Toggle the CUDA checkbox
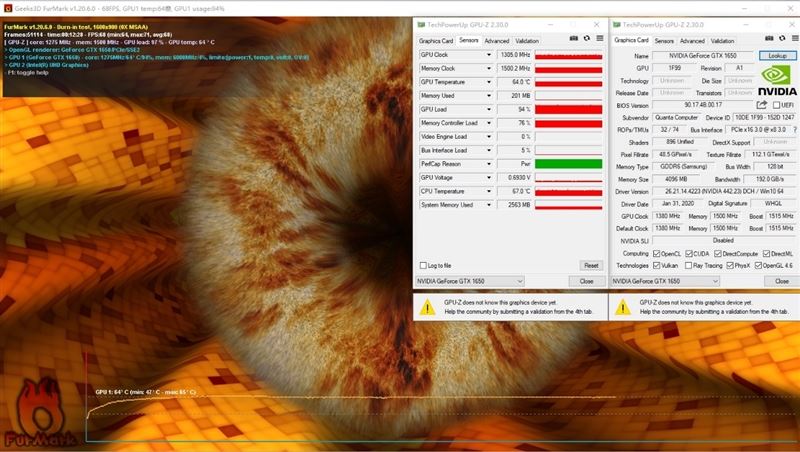The height and width of the screenshot is (452, 800). tap(689, 254)
